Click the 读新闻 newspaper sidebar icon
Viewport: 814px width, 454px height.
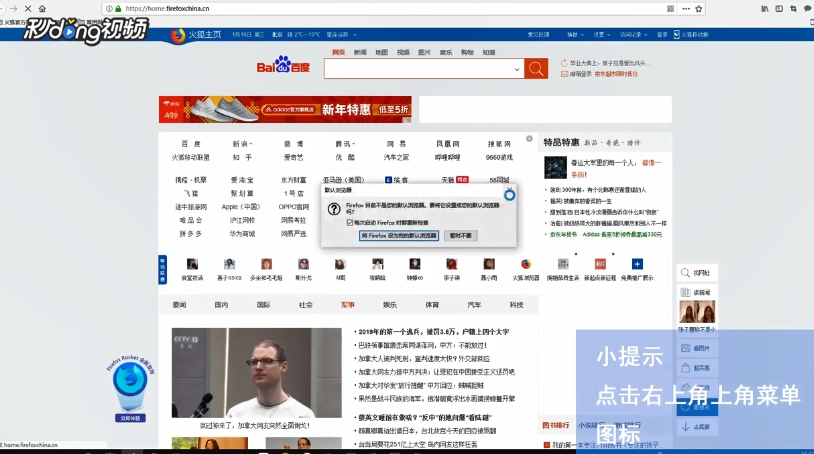685,293
